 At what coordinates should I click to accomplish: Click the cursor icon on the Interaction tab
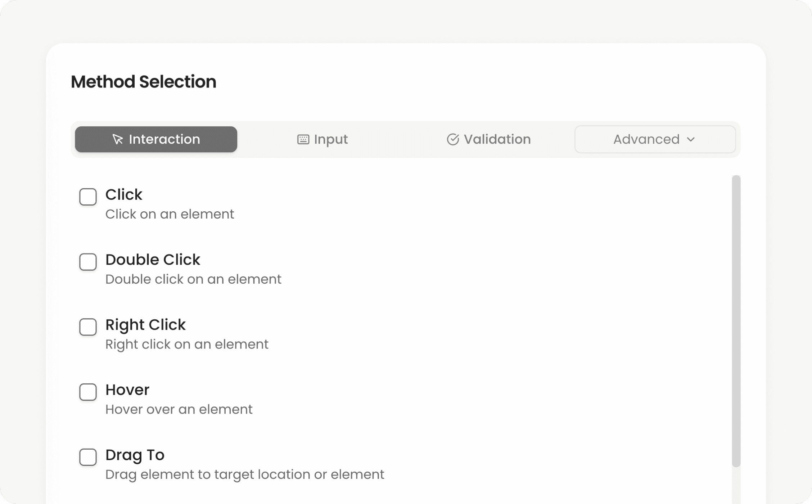pos(118,139)
